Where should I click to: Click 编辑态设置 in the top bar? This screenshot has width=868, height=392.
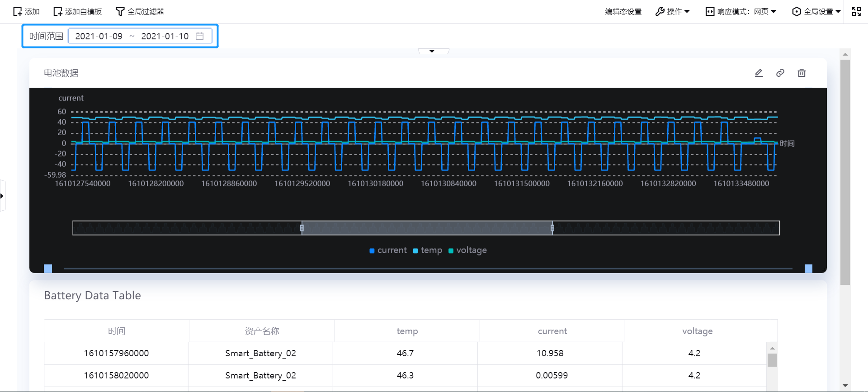(623, 12)
